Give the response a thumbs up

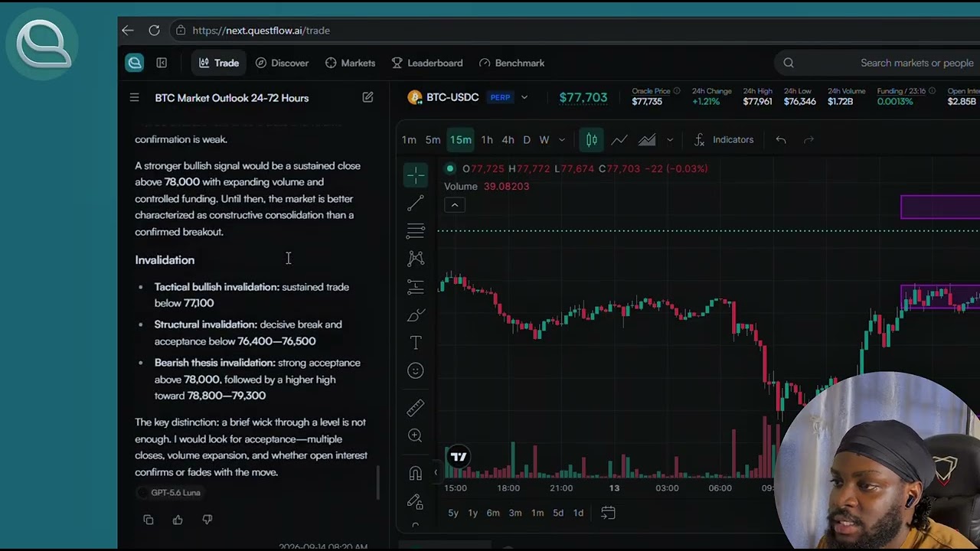click(x=178, y=520)
